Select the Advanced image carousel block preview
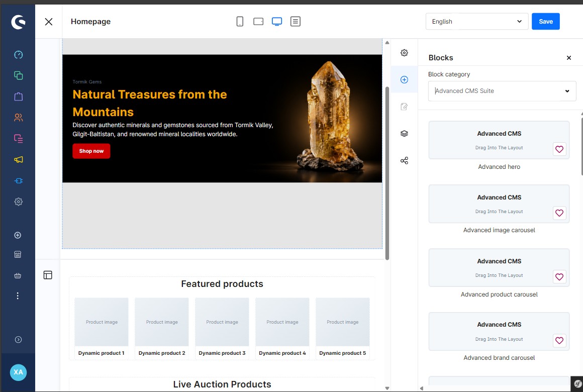Screen dimensions: 583x392 pos(499,204)
